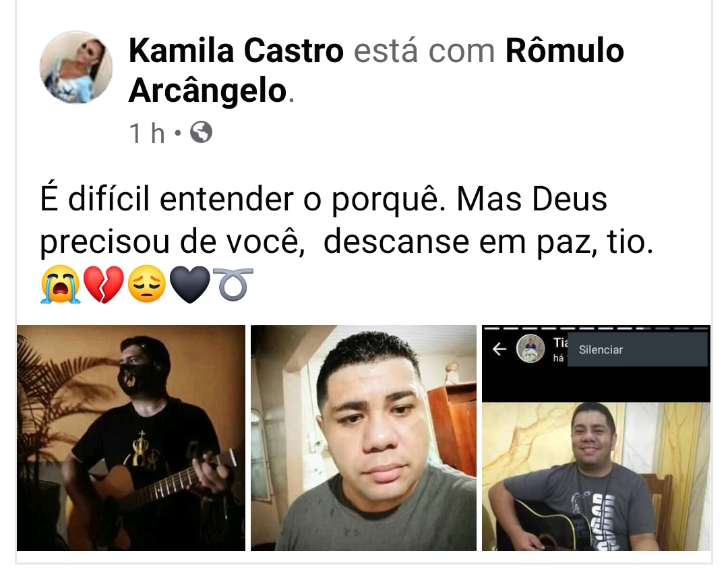Click the black heart emoji

pos(189,285)
